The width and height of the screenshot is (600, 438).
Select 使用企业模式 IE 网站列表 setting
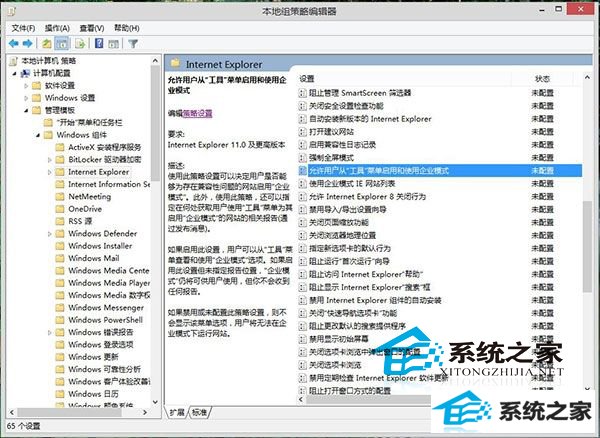tap(352, 184)
